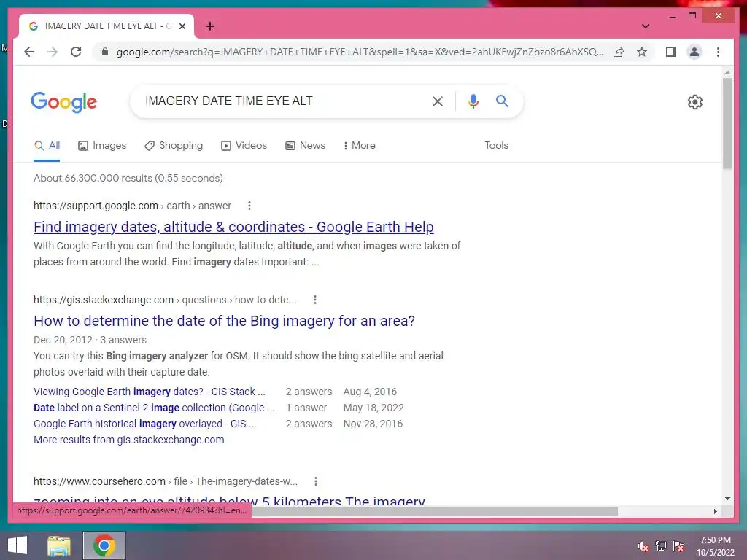Click the https://support.google.com breadcrumb
This screenshot has height=560, width=747.
(132, 206)
